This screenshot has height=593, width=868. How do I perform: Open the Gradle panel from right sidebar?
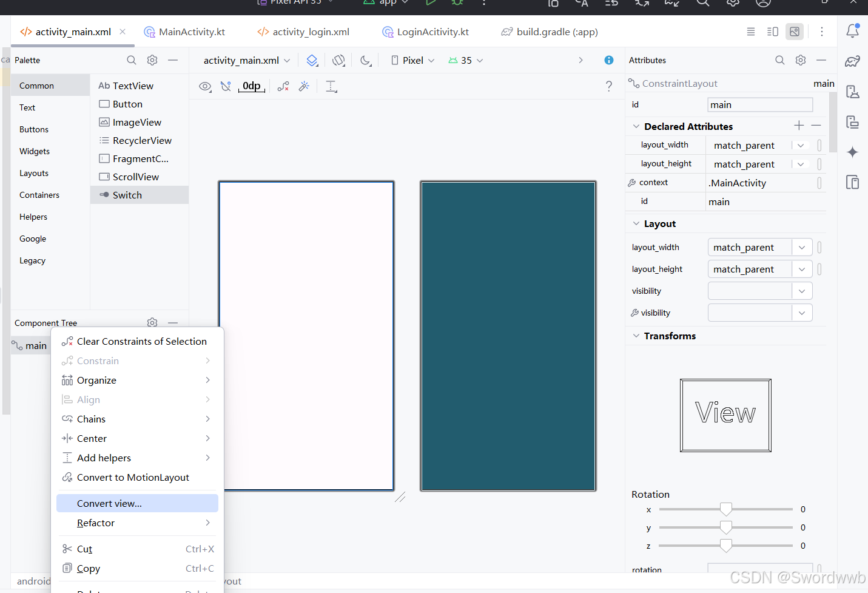(x=853, y=61)
